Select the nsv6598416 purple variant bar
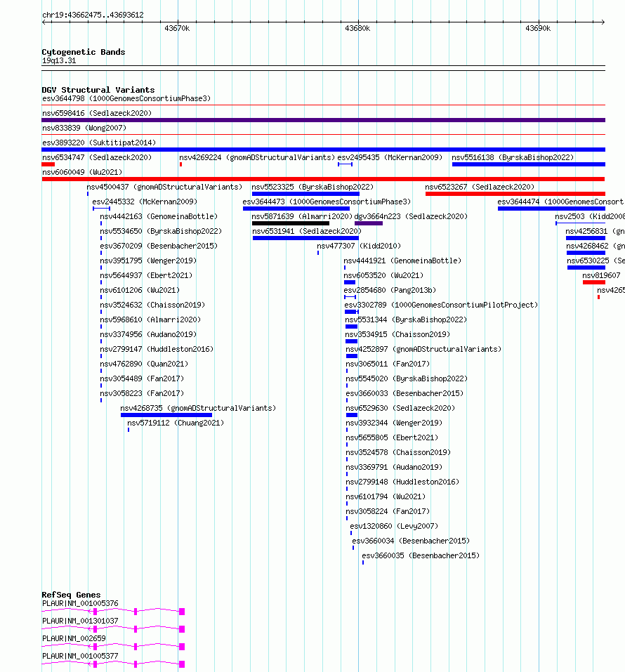The height and width of the screenshot is (672, 625). tap(323, 120)
